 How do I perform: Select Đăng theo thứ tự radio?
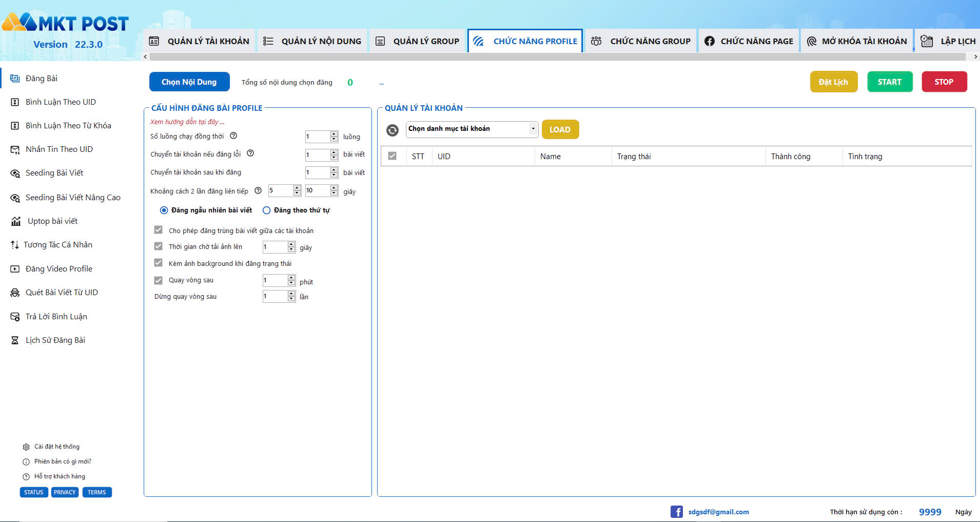tap(266, 210)
